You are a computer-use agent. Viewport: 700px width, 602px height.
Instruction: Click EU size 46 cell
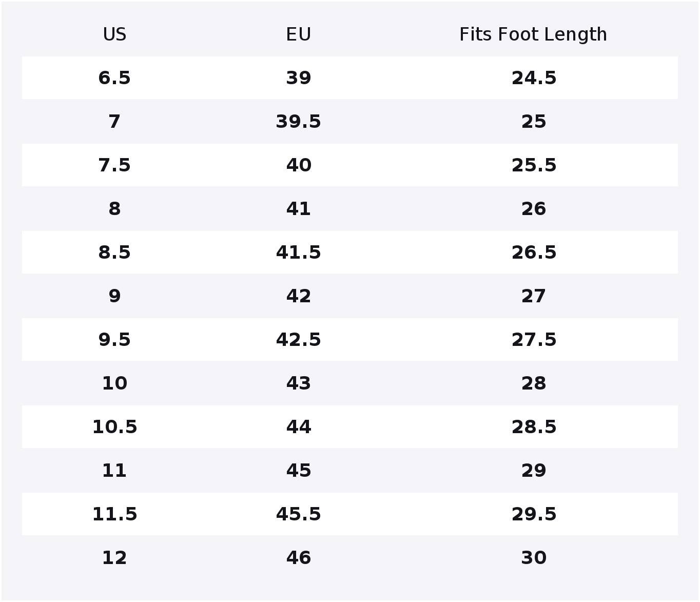click(x=298, y=558)
